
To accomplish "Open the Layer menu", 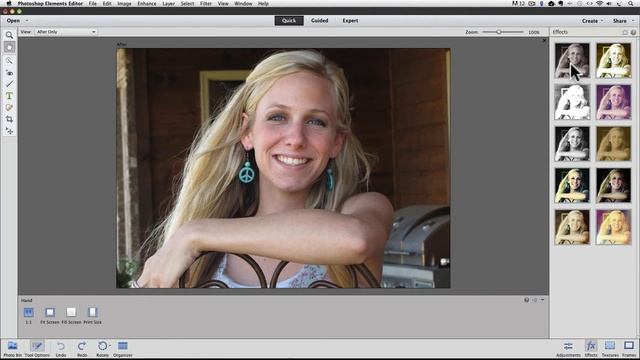I will 169,3.
